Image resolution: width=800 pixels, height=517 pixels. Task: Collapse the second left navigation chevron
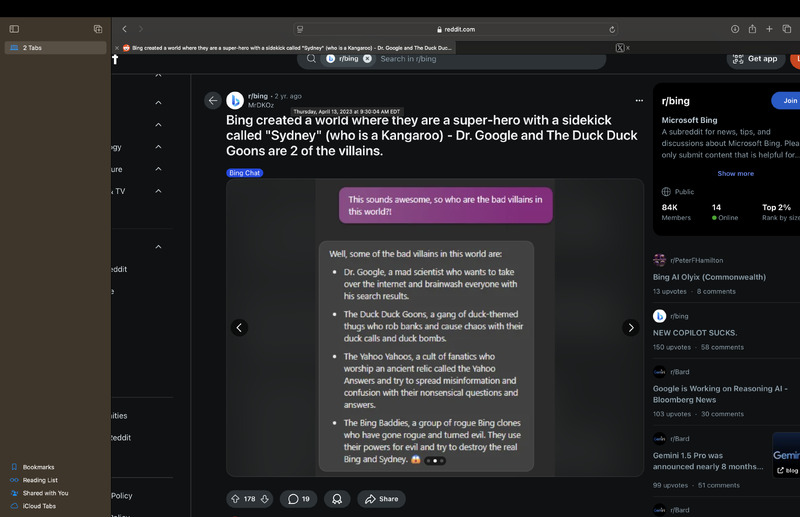[158, 103]
